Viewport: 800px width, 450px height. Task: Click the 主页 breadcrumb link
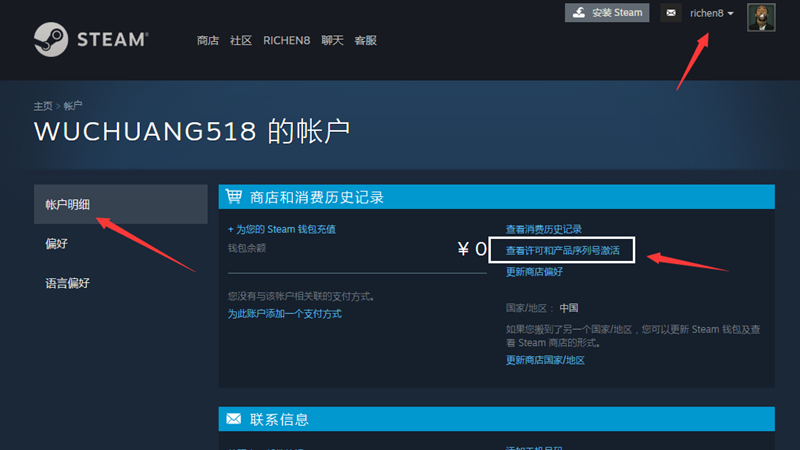pyautogui.click(x=42, y=105)
